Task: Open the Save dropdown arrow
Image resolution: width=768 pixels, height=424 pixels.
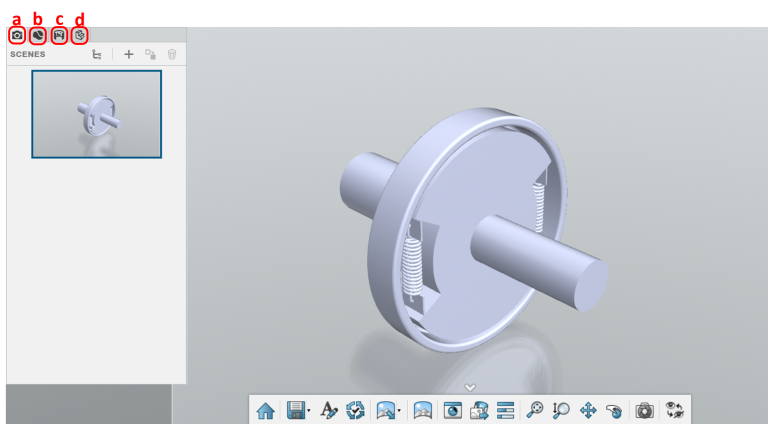Action: [309, 411]
